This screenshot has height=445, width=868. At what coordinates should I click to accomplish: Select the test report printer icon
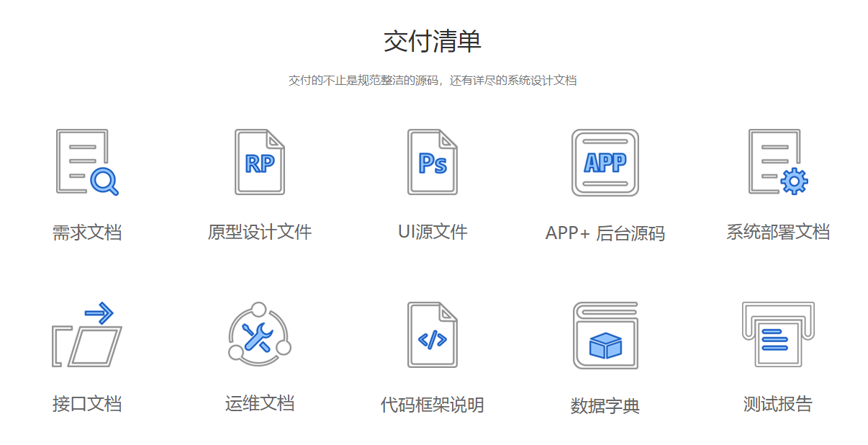[x=777, y=335]
